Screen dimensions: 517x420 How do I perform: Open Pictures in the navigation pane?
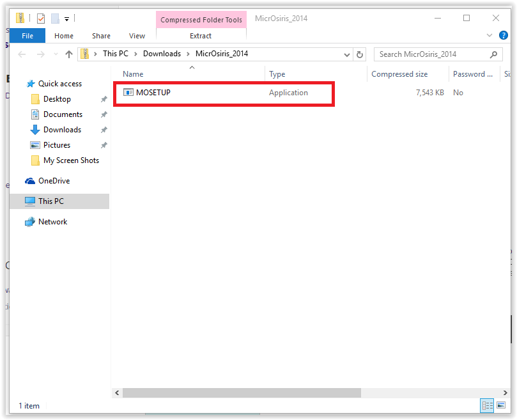[x=56, y=145]
